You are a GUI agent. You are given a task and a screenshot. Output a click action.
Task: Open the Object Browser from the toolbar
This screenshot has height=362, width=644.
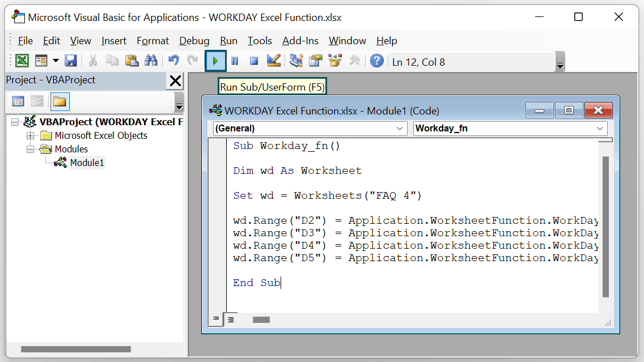335,61
